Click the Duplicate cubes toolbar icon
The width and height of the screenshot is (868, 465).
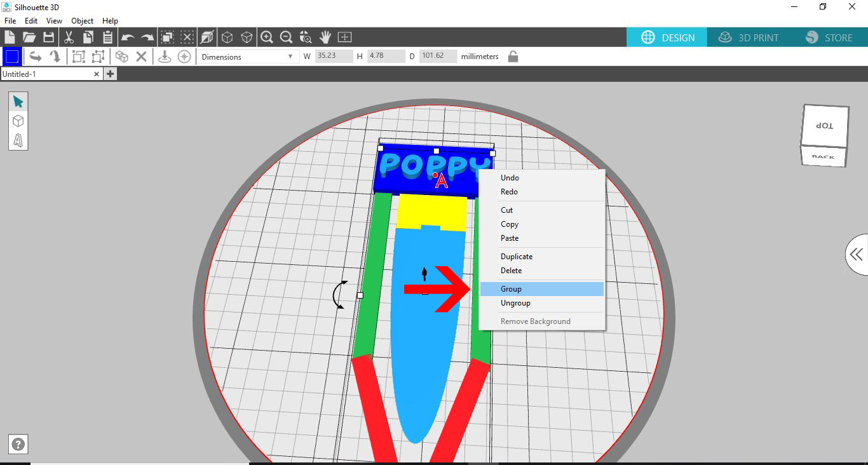coord(122,57)
